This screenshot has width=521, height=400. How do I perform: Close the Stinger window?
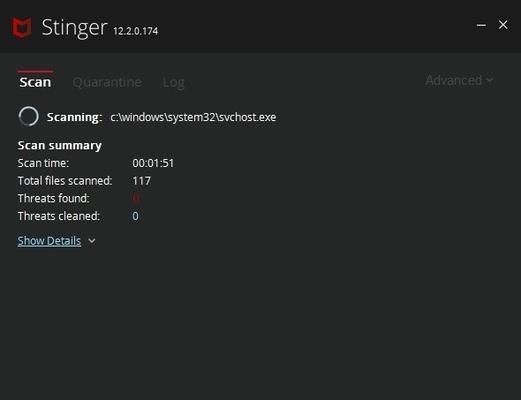503,25
